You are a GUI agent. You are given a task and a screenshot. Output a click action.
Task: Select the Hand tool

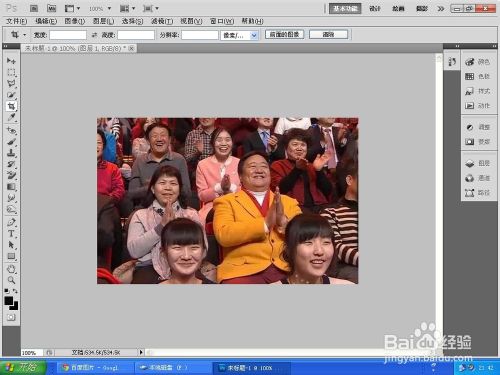click(x=11, y=269)
